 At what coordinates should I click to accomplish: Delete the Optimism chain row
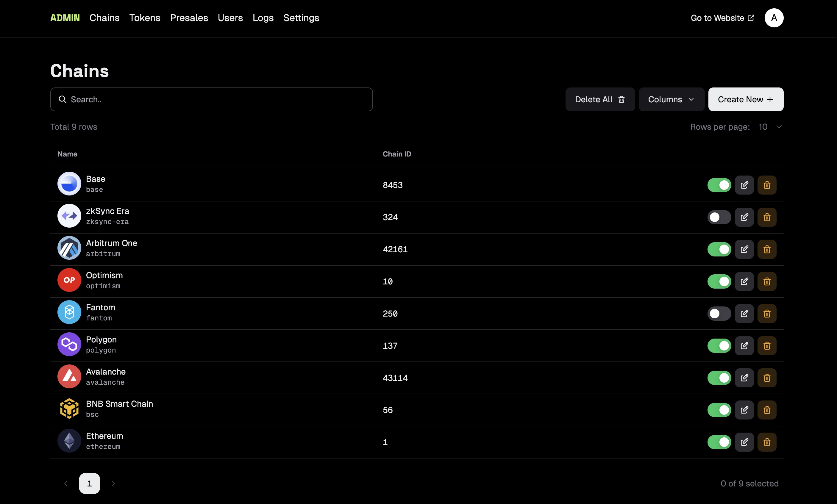pos(767,281)
